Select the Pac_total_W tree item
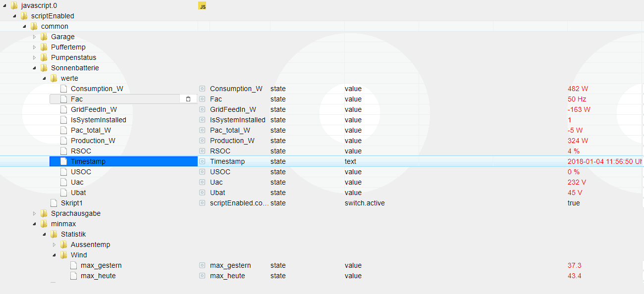Image resolution: width=644 pixels, height=294 pixels. [x=91, y=130]
